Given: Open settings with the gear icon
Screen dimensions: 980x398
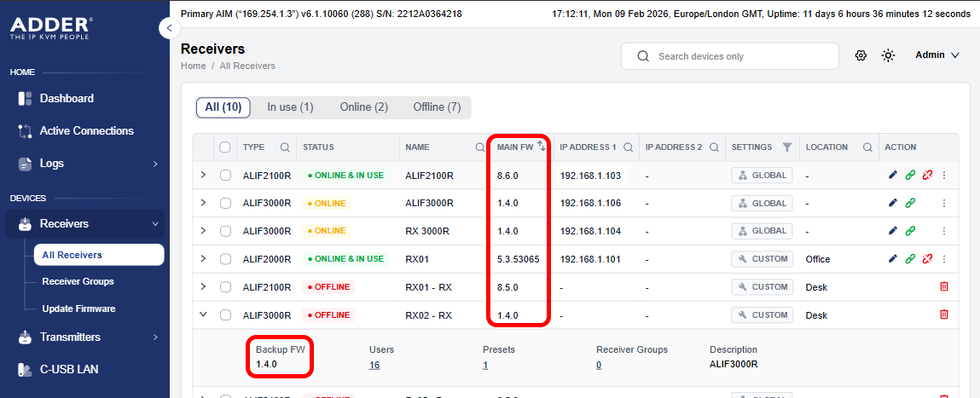Looking at the screenshot, I should (861, 55).
